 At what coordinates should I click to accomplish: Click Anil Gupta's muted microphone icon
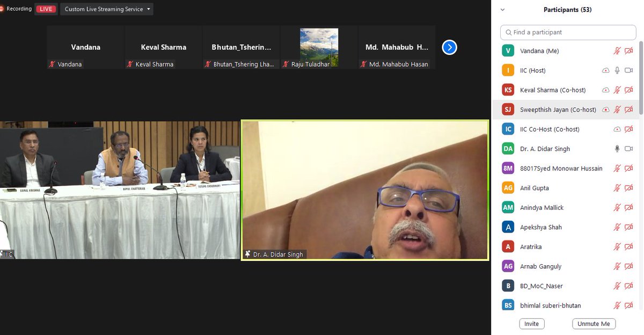[x=617, y=188]
